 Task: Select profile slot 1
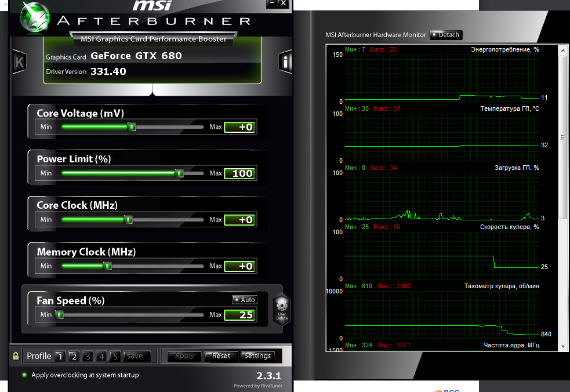click(x=60, y=356)
